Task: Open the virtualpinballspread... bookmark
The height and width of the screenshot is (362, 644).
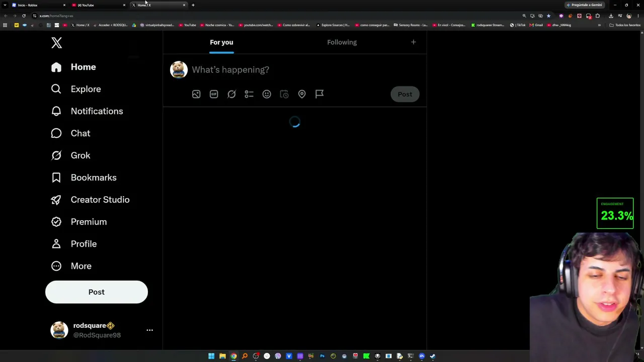Action: coord(156,25)
